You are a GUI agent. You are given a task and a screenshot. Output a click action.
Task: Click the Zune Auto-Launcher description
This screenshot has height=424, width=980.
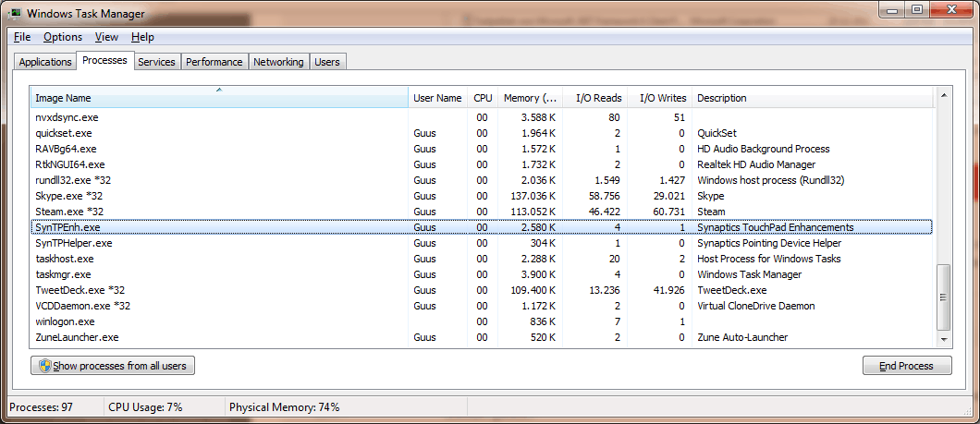[x=742, y=337]
